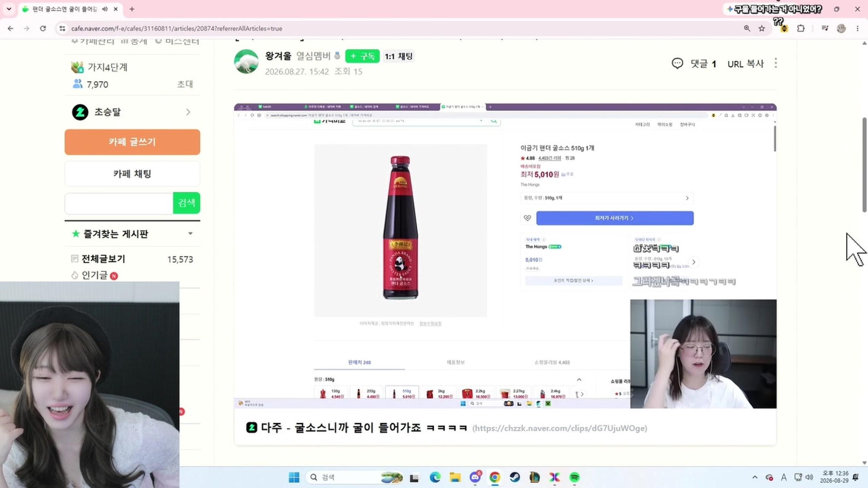Open the chzzk clip link below the image
868x488 pixels.
click(x=559, y=428)
